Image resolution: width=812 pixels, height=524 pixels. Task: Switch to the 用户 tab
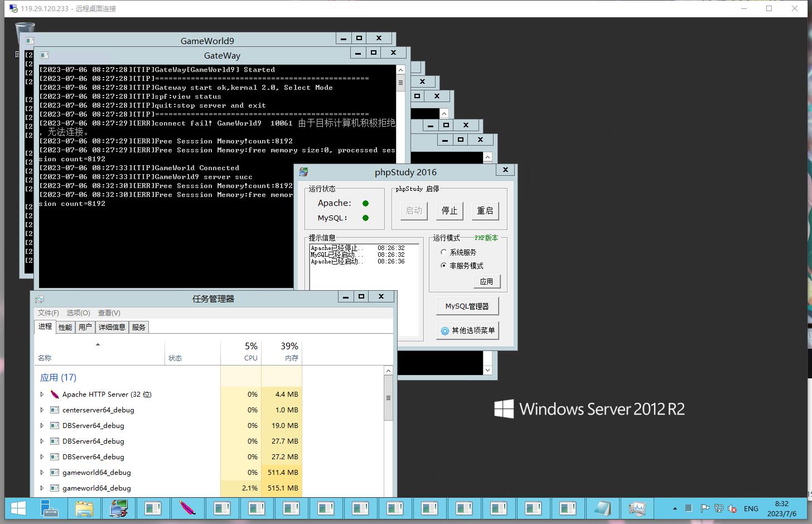(x=85, y=327)
